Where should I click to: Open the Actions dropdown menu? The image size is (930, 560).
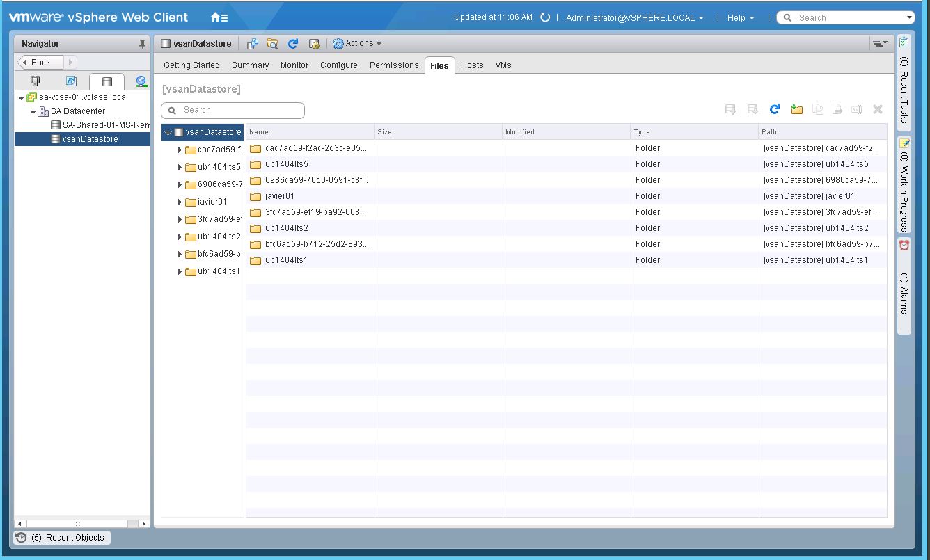coord(357,43)
